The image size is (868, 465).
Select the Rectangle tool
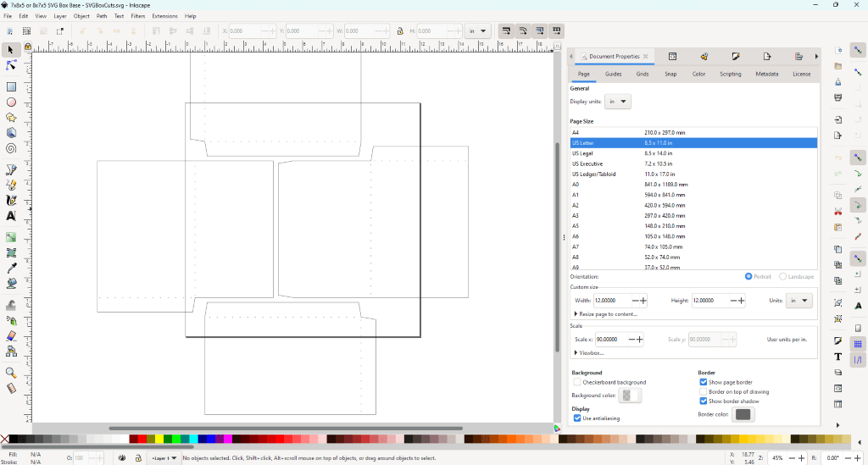coord(11,86)
